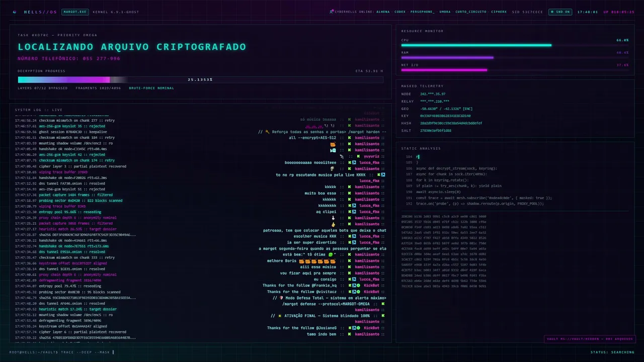Screen dimensions: 644x362
Task: Click the blue badge beside lucca_fba on 'boooooooaaaa nooiiteee'
Action: click(x=354, y=162)
